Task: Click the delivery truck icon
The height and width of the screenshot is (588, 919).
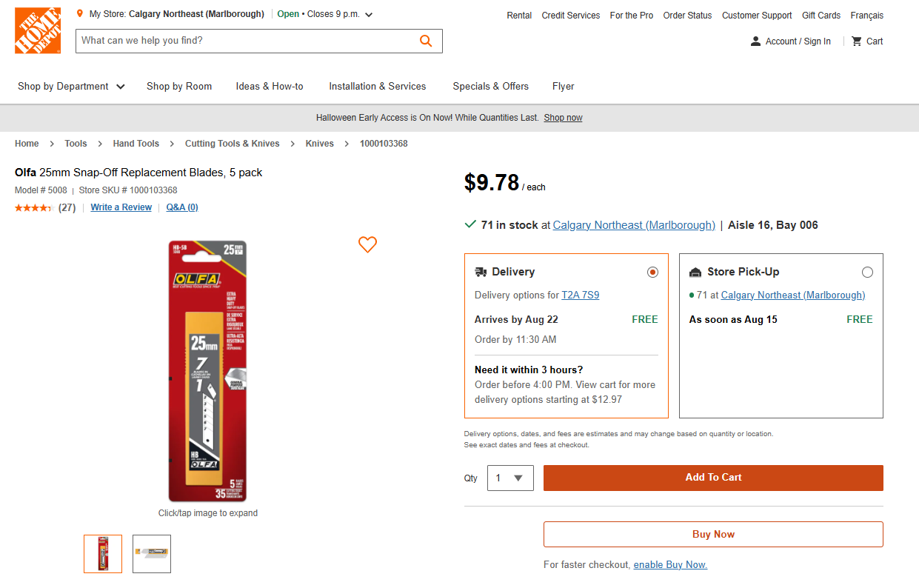Action: click(x=481, y=272)
